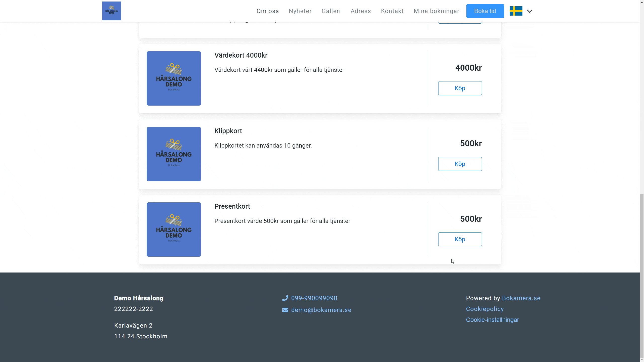Click the 222222-2222 organisation number

(134, 309)
